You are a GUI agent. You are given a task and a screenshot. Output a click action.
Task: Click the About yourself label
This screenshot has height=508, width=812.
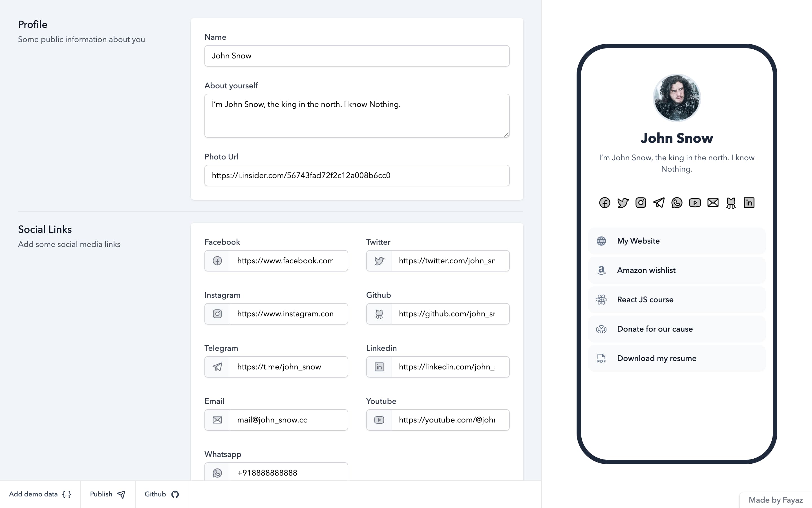[231, 86]
